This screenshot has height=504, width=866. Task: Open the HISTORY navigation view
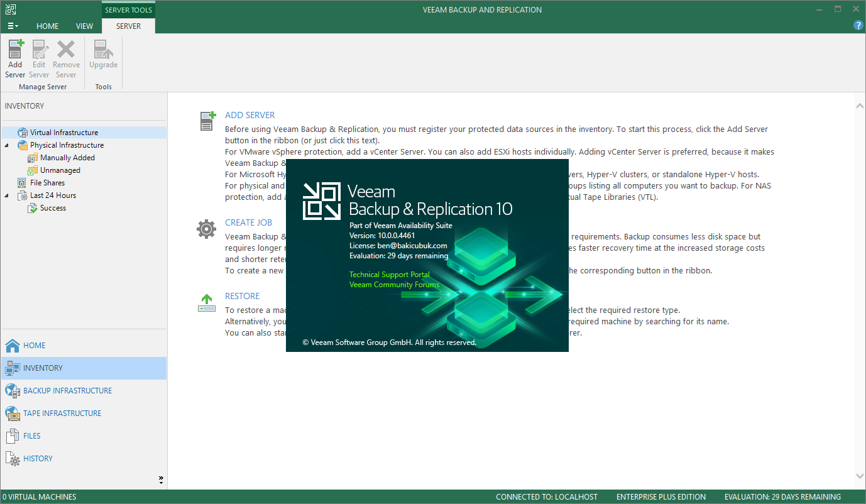[84, 459]
